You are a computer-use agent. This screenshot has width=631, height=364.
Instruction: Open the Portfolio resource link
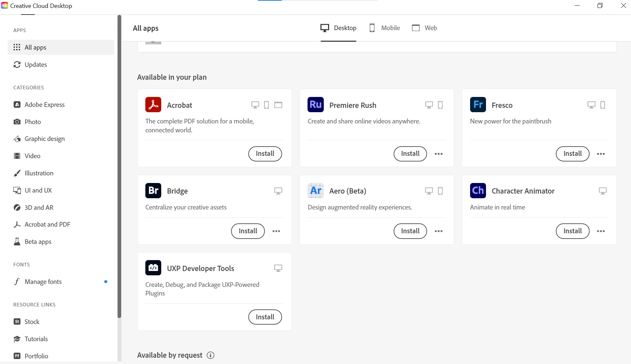[x=61, y=356]
